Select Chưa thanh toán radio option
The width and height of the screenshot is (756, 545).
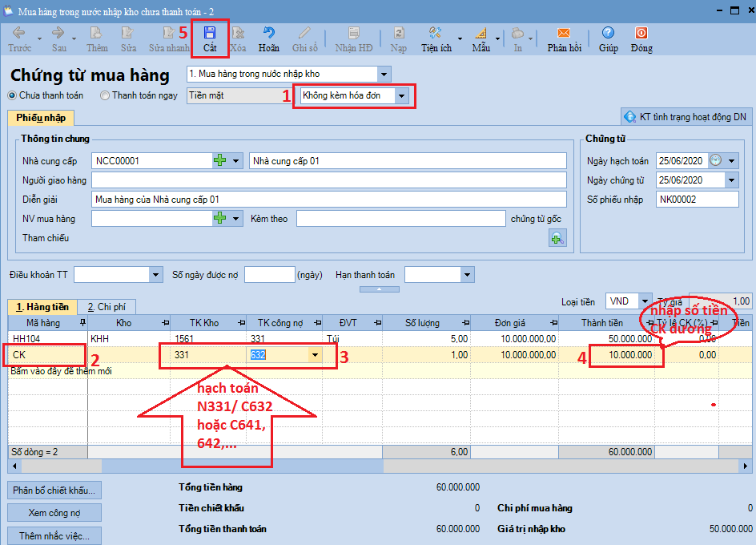tap(12, 95)
